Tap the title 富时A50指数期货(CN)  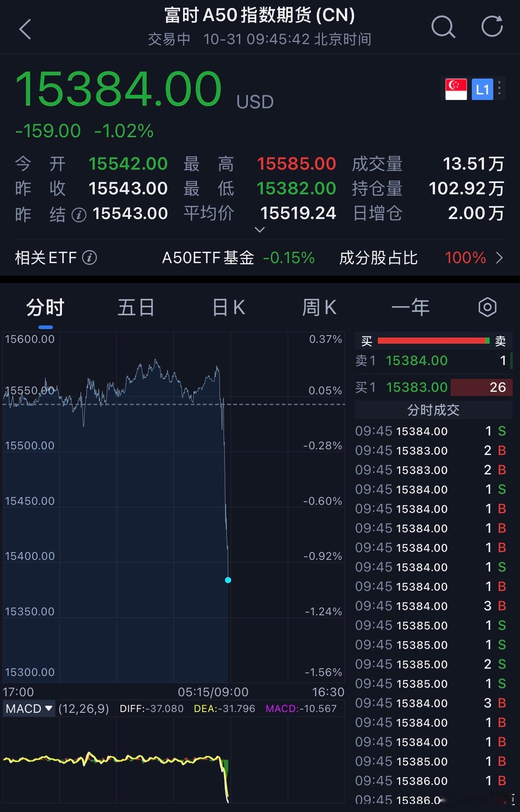pyautogui.click(x=260, y=15)
